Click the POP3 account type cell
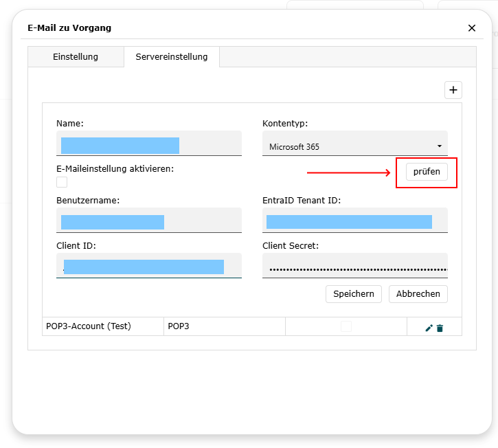The height and width of the screenshot is (448, 498). pos(224,326)
